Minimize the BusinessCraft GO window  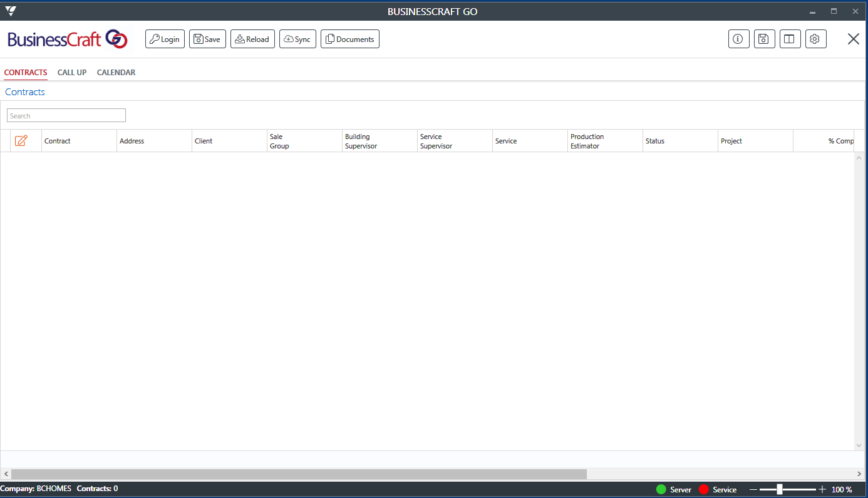tap(812, 11)
